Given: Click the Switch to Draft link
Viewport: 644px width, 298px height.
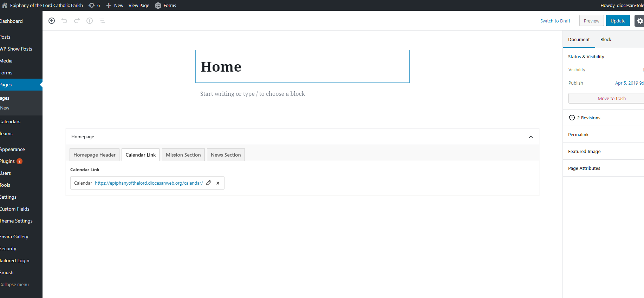Looking at the screenshot, I should coord(555,21).
